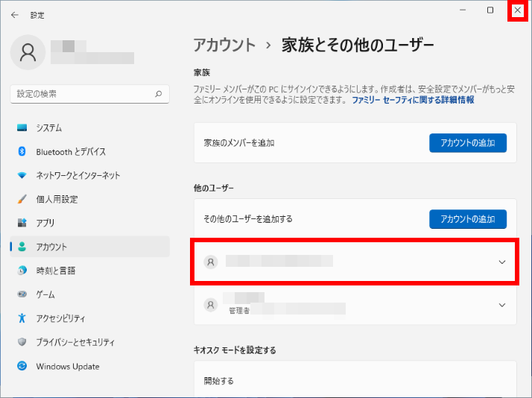Click その他のユーザーを追加する label
Viewport: 532px width, 398px height.
(248, 219)
